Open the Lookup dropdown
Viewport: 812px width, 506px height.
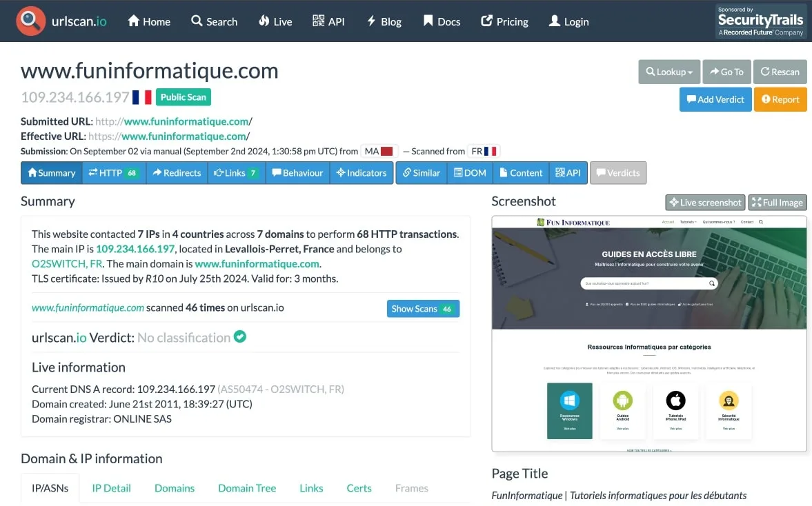pyautogui.click(x=669, y=72)
